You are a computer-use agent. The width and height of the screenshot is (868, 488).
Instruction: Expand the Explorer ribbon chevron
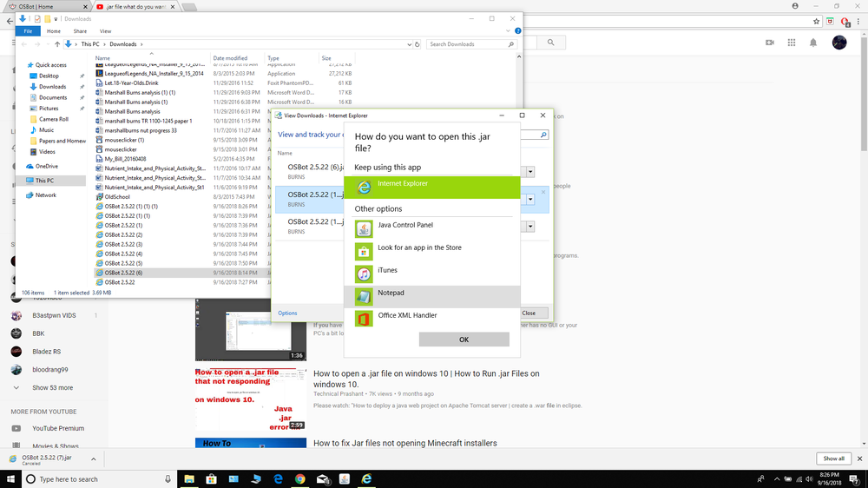click(x=508, y=31)
